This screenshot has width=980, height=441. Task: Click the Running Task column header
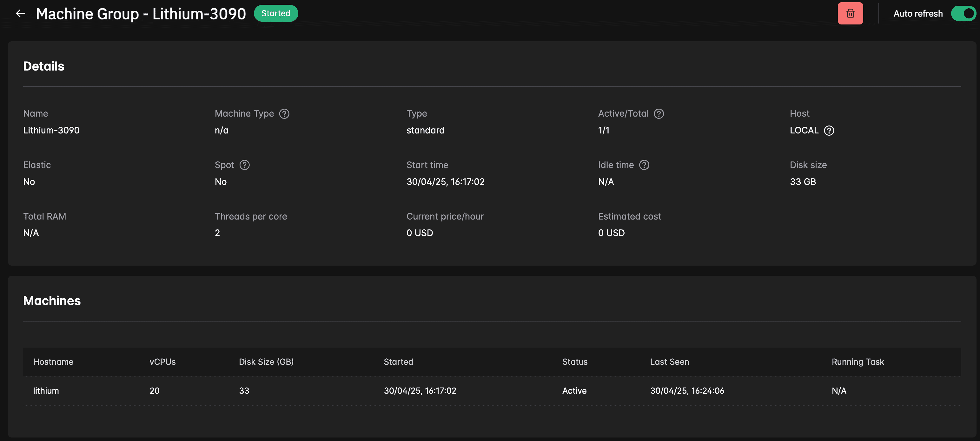(x=857, y=362)
